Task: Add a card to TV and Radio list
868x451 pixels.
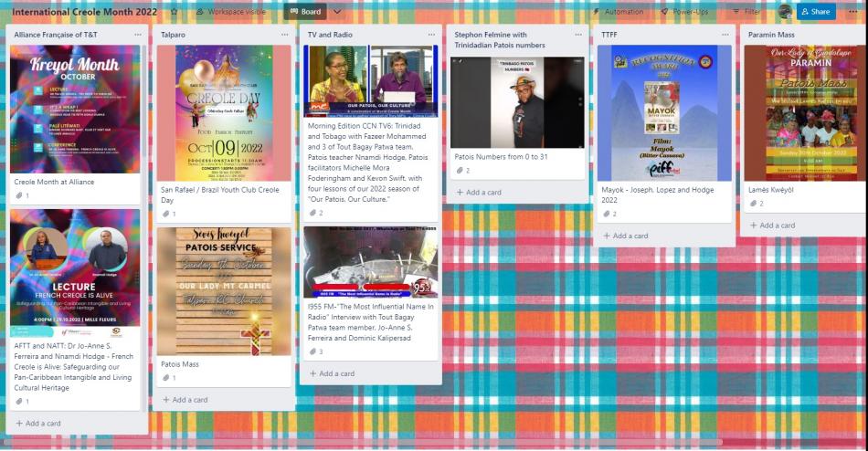Action: pyautogui.click(x=332, y=373)
